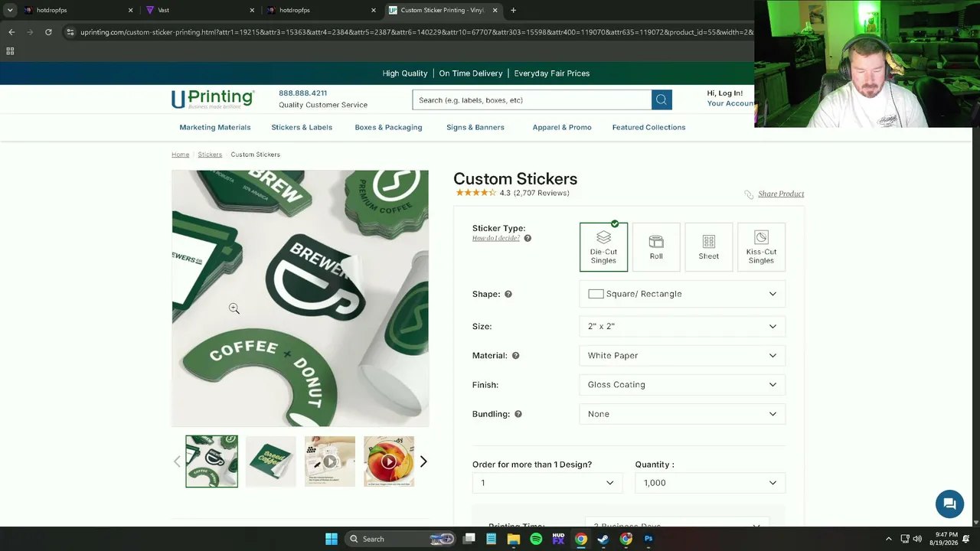Open the Shape help question mark
980x551 pixels.
tap(508, 294)
